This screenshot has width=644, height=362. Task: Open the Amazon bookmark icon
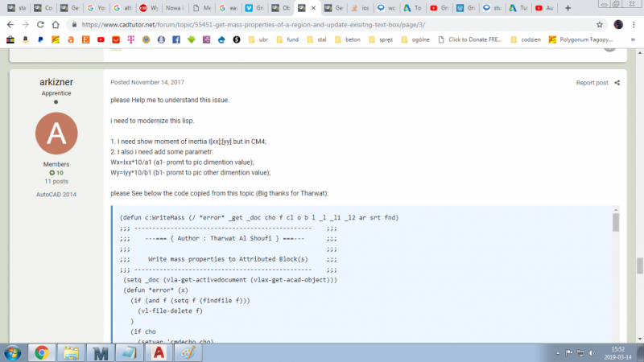26,39
